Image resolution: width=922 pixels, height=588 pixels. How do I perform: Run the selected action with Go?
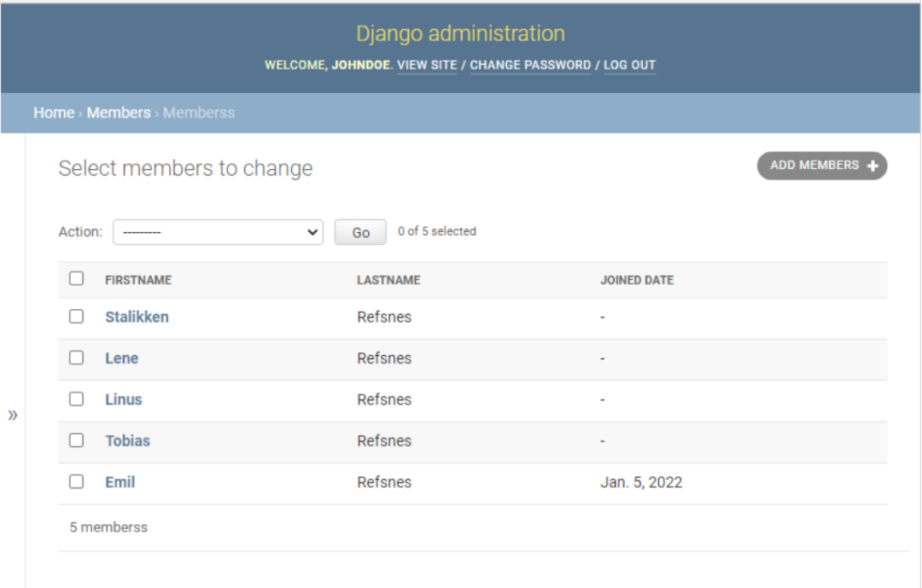[x=360, y=232]
